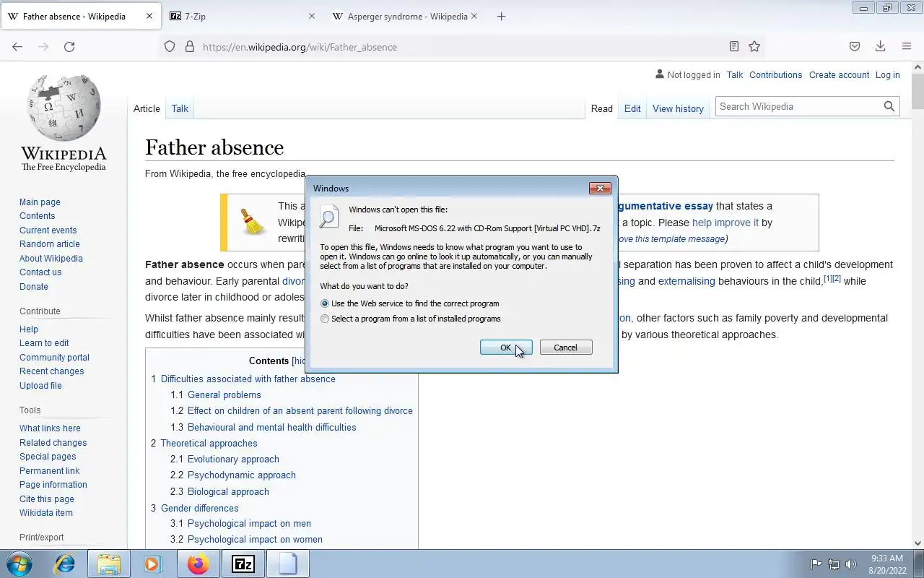Open Cite this page link
Screen dimensions: 924x578
[47, 499]
